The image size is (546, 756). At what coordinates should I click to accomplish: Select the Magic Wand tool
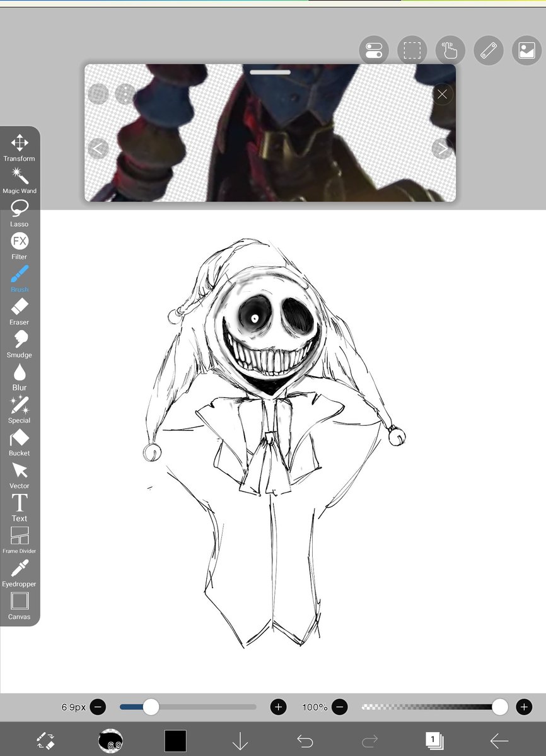tap(20, 181)
